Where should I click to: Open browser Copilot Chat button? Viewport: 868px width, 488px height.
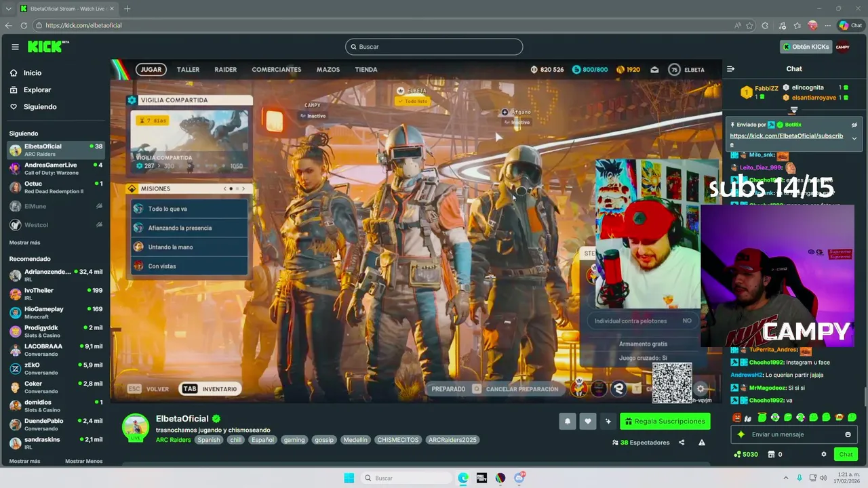coord(850,26)
